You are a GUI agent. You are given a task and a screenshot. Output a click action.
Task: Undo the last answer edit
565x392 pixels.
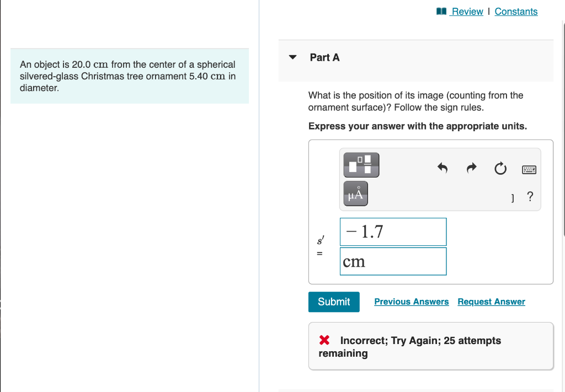click(x=442, y=168)
